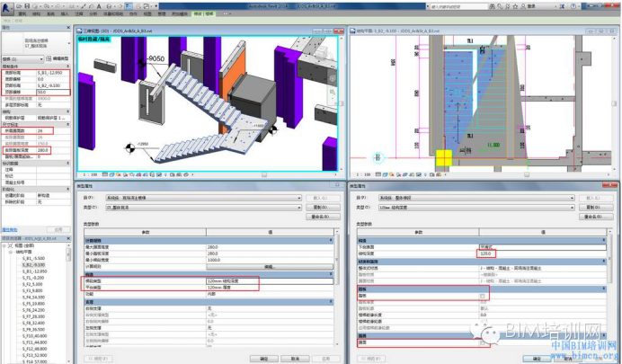Toggle the tread checkbox in right Type Properties dialog

(x=483, y=296)
